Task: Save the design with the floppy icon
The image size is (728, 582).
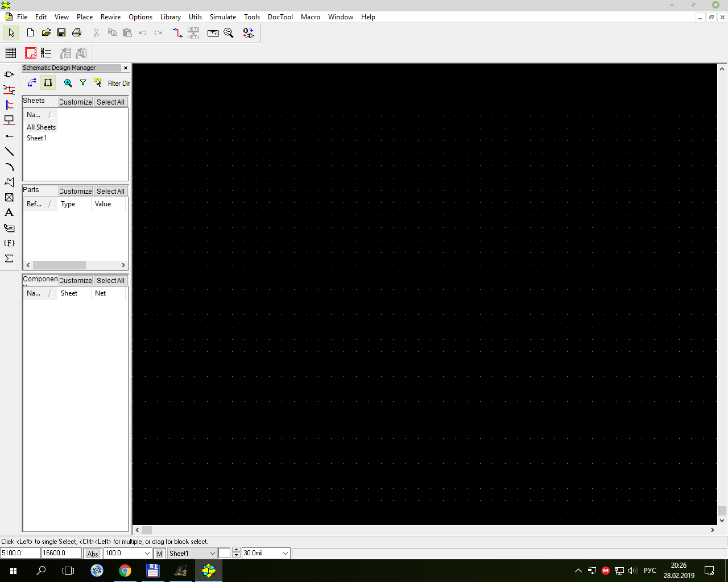Action: [61, 33]
